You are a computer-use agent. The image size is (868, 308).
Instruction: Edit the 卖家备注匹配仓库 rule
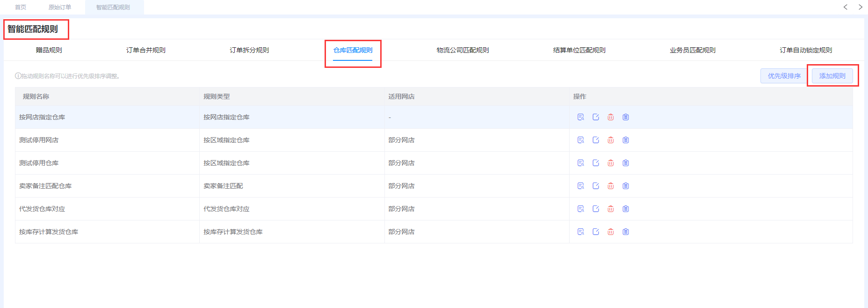[x=596, y=186]
